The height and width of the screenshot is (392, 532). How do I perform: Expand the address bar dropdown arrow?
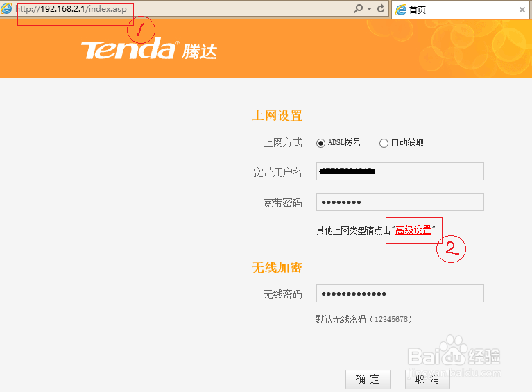370,9
